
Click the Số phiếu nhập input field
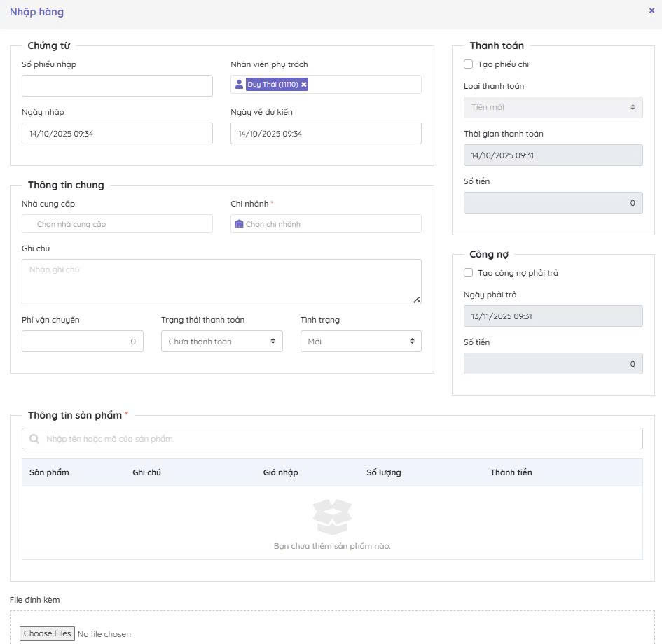(x=117, y=86)
